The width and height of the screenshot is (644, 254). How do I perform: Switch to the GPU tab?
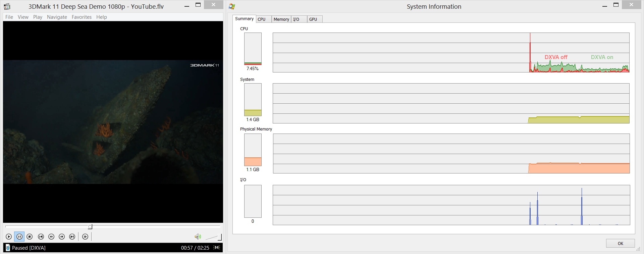point(315,19)
